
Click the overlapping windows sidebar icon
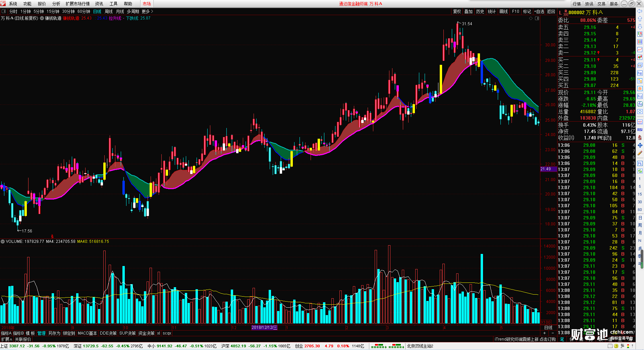click(x=640, y=65)
